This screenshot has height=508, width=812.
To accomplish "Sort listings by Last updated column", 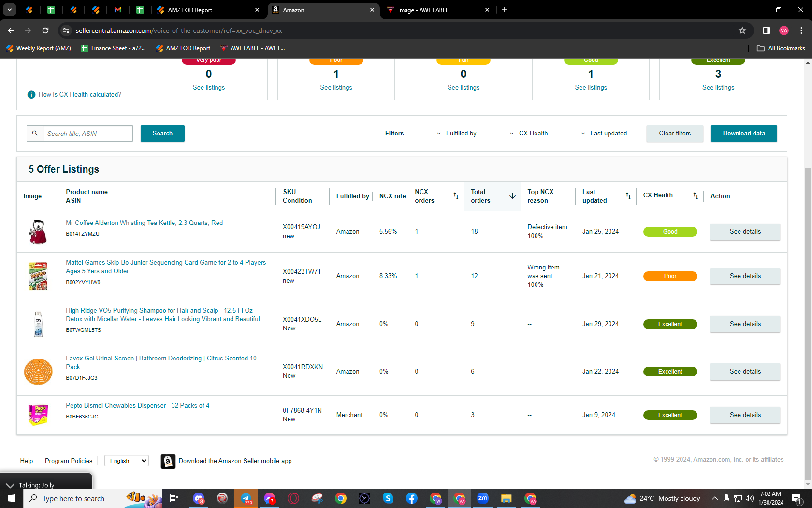I will click(628, 196).
